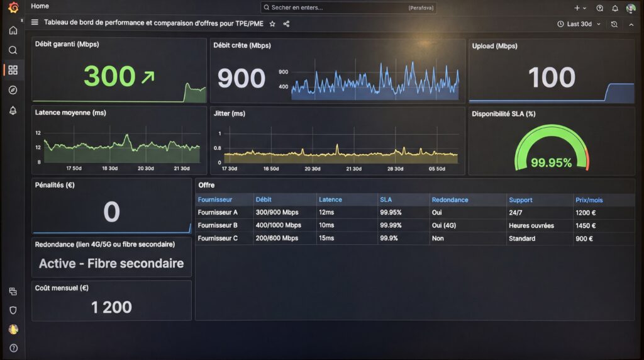
Task: Select Fournisseur A cell
Action: (218, 213)
